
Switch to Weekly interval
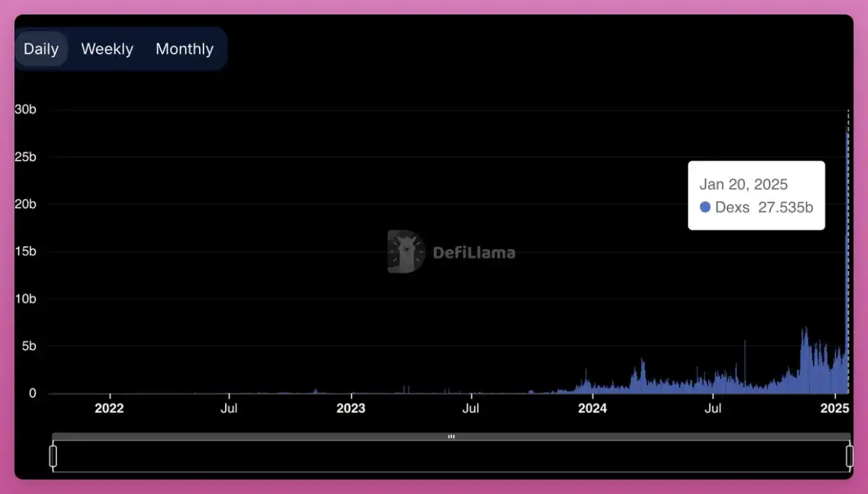coord(107,49)
